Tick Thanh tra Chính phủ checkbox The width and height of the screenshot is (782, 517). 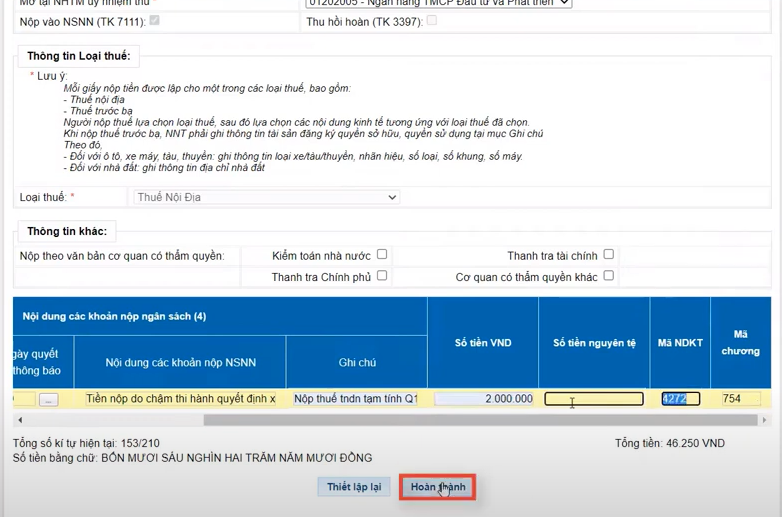[382, 275]
